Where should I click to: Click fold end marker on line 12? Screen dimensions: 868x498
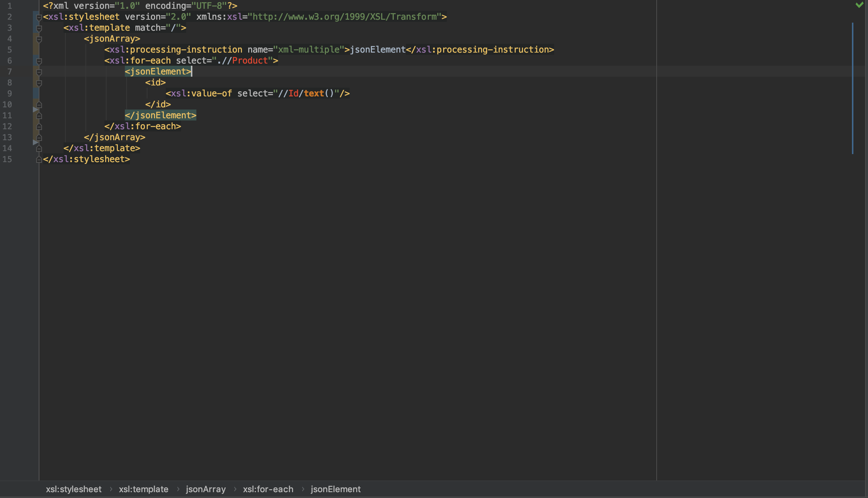39,127
